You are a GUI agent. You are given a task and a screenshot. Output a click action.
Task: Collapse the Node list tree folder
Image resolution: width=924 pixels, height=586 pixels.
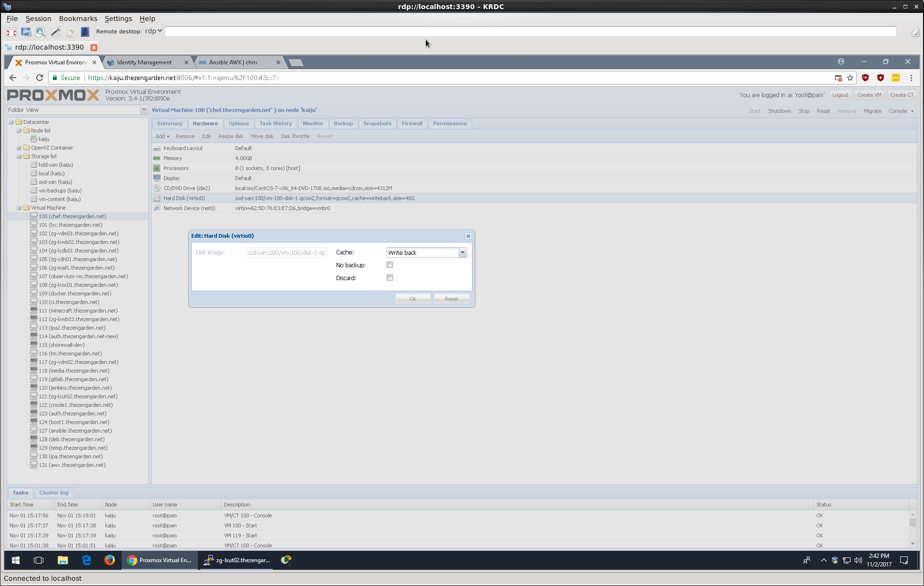[x=19, y=131]
